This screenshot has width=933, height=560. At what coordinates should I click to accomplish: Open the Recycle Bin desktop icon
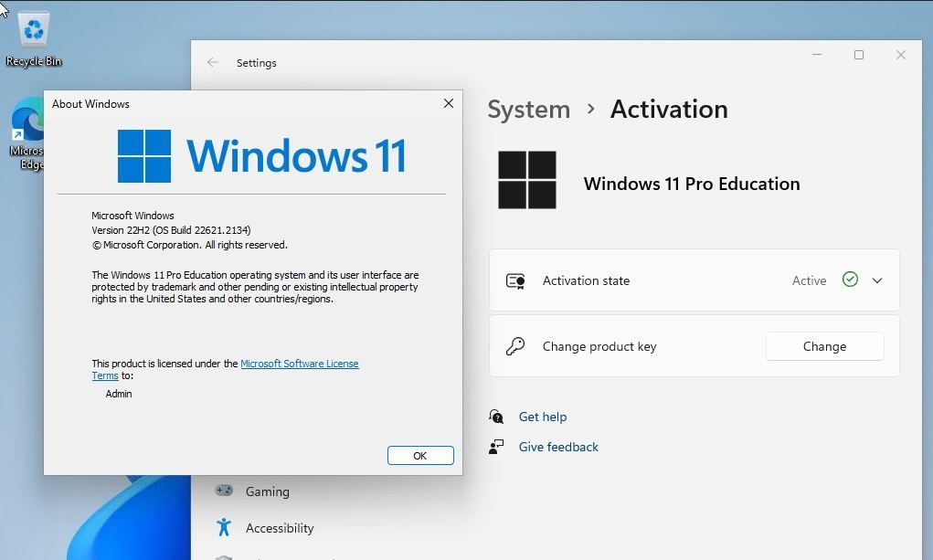click(33, 40)
